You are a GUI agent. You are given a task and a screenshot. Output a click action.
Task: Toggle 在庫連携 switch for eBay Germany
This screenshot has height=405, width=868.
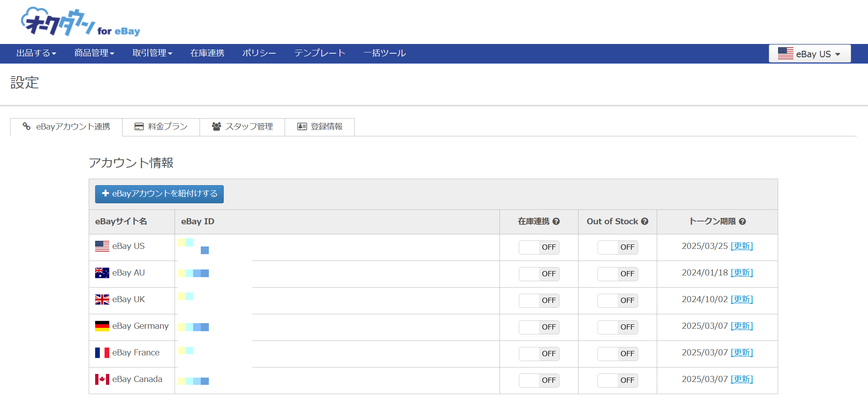click(539, 327)
